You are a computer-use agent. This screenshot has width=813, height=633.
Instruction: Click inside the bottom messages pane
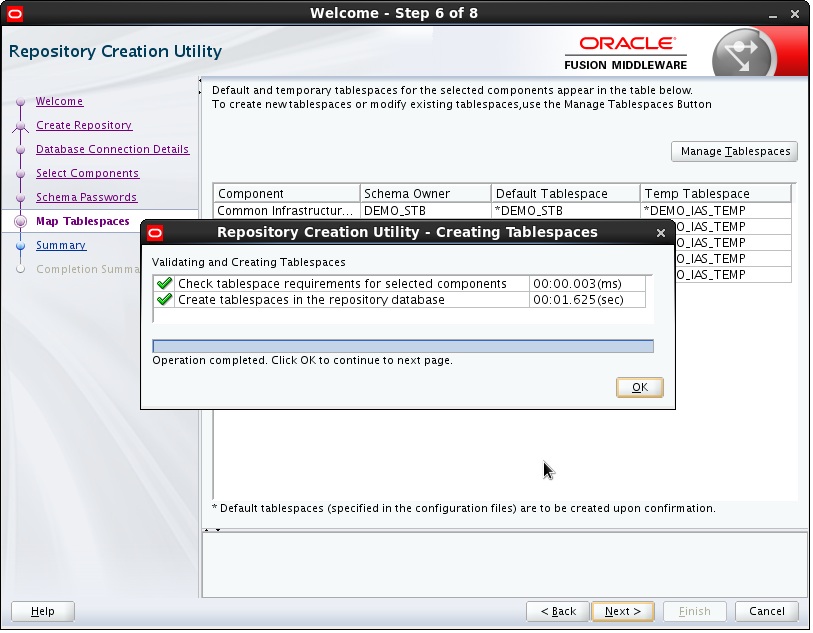point(505,566)
